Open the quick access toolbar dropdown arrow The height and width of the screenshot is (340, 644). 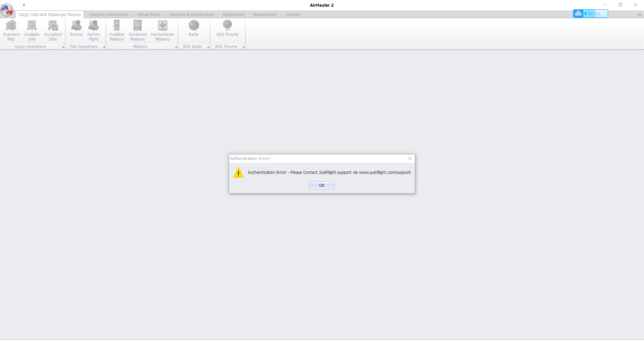(x=24, y=5)
